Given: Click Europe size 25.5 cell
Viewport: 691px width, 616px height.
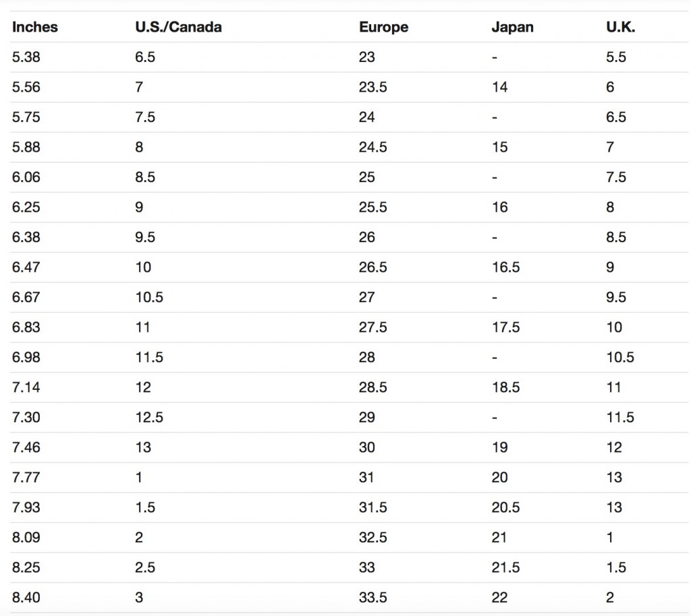Looking at the screenshot, I should click(x=373, y=207).
